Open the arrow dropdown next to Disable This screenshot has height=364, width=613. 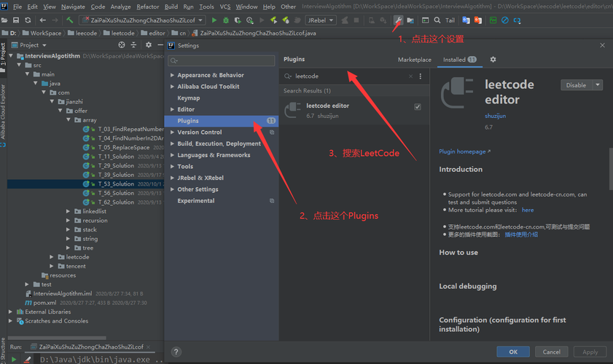(598, 85)
